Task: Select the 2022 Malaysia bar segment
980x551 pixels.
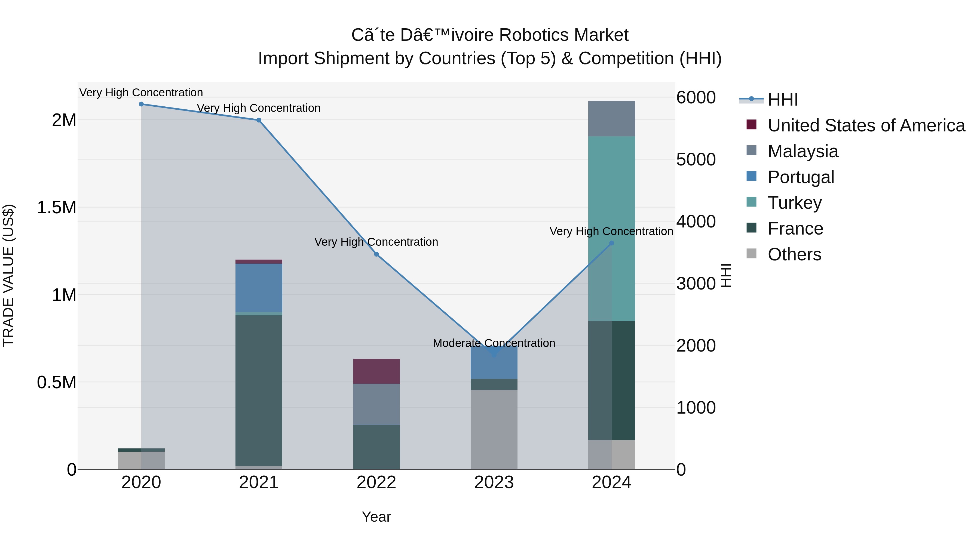Action: click(376, 404)
